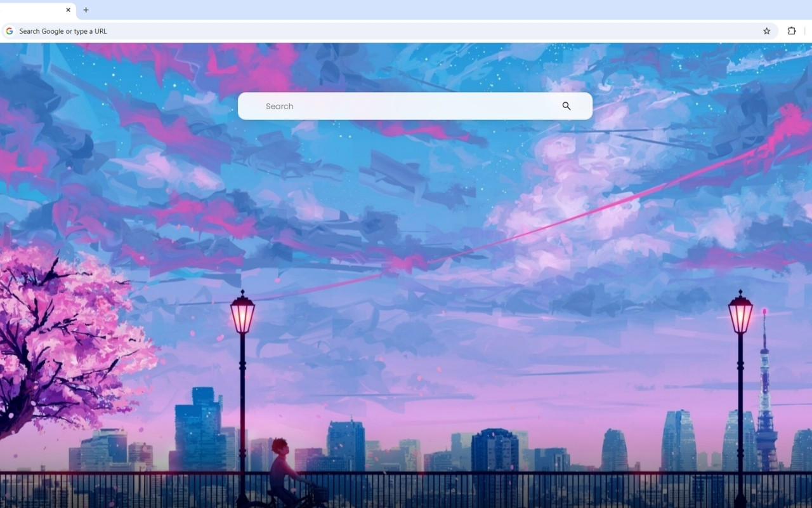Click the rounded search bar on the wallpaper
Screen dimensions: 812x508
click(x=416, y=106)
